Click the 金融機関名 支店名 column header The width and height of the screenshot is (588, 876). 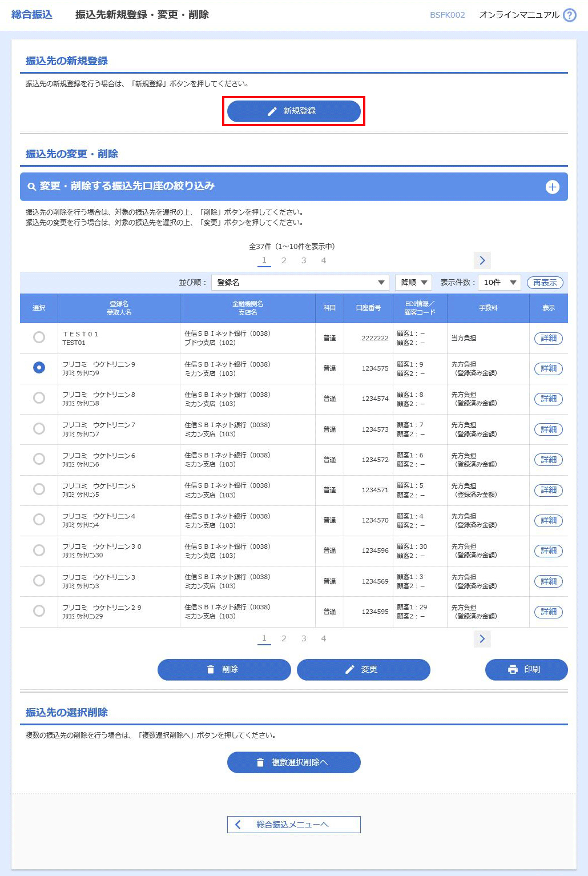pyautogui.click(x=248, y=308)
